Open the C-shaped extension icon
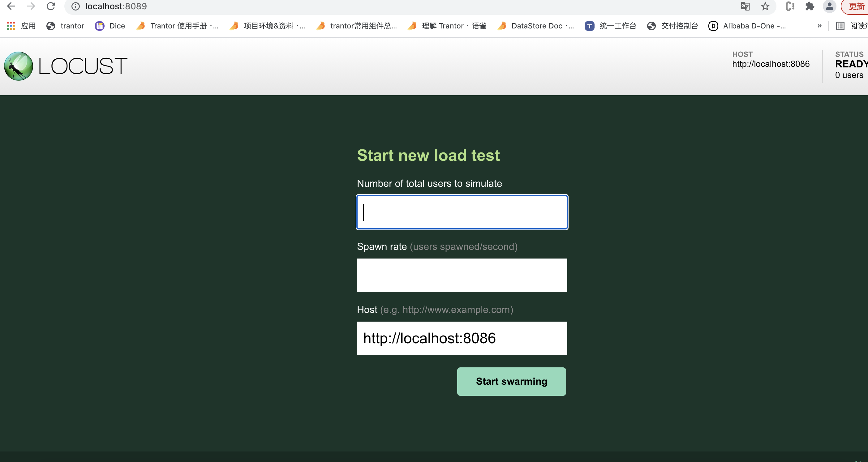 [x=790, y=6]
